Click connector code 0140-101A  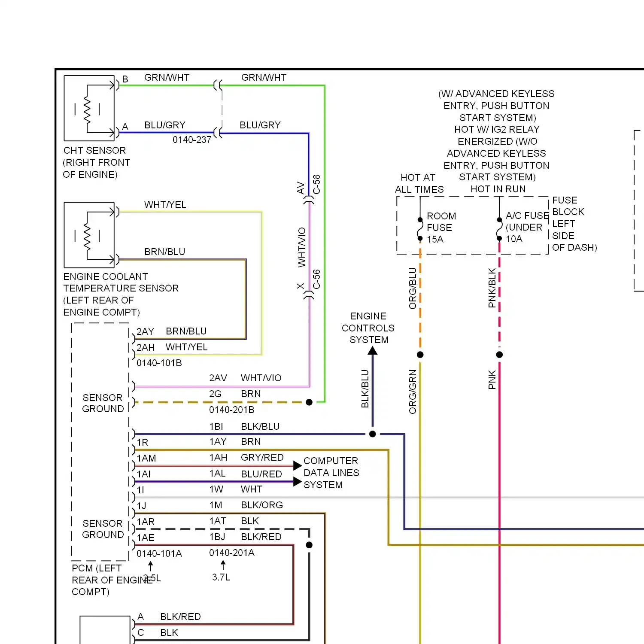159,554
